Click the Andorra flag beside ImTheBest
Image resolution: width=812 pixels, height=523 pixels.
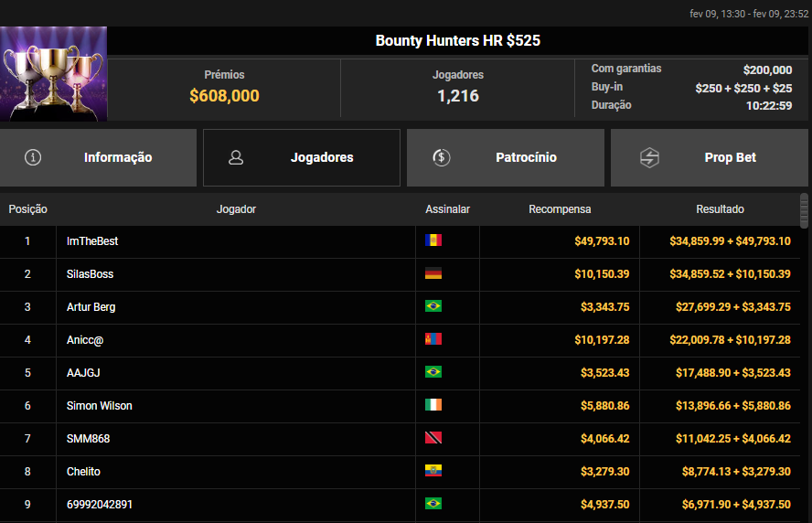[x=433, y=240]
